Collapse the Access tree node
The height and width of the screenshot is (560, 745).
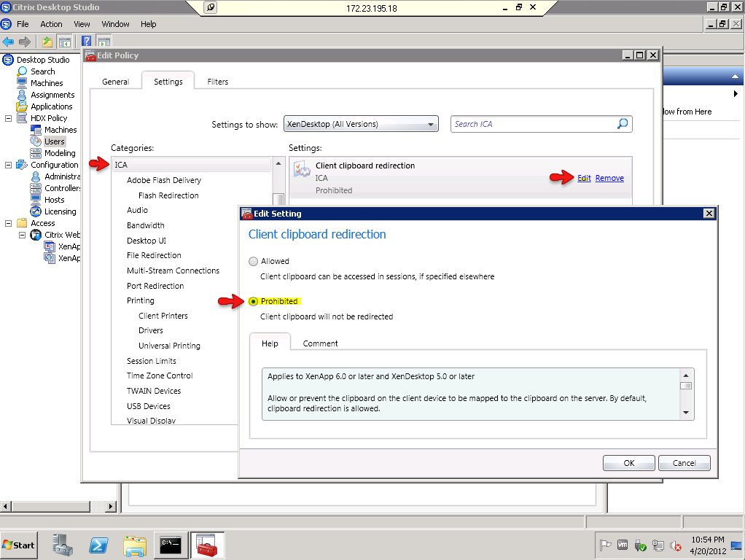8,223
